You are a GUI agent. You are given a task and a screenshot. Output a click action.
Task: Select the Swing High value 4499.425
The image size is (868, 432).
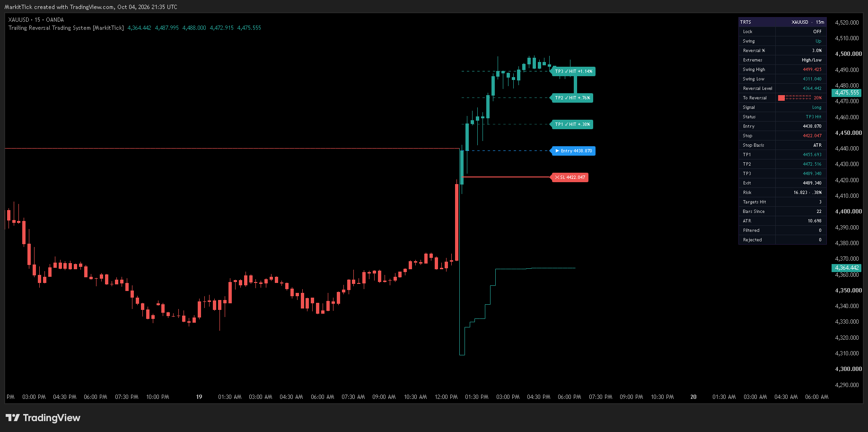pos(812,70)
